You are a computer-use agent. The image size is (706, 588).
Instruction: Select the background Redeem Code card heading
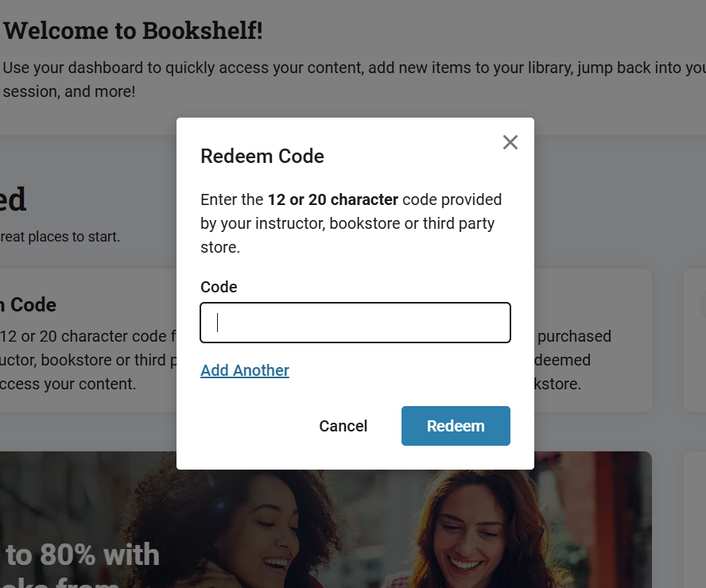click(x=28, y=305)
